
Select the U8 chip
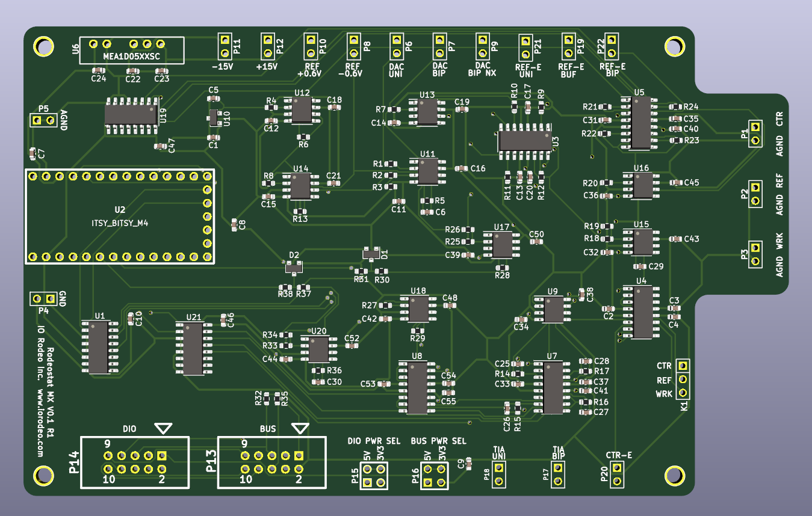pos(417,387)
